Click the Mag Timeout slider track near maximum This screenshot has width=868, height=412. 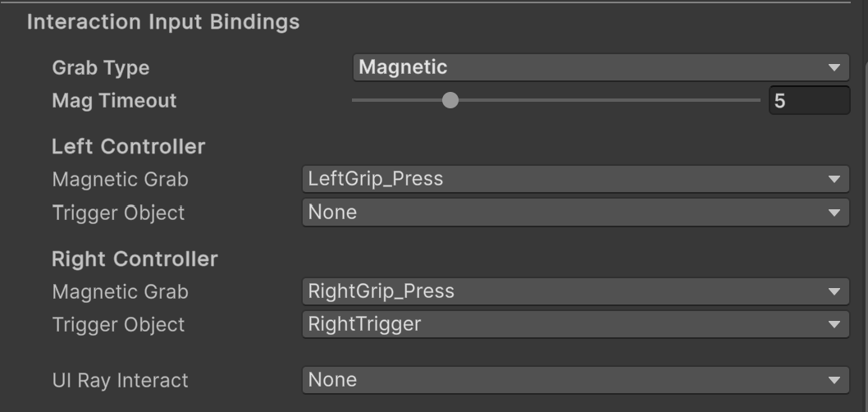[x=751, y=101]
